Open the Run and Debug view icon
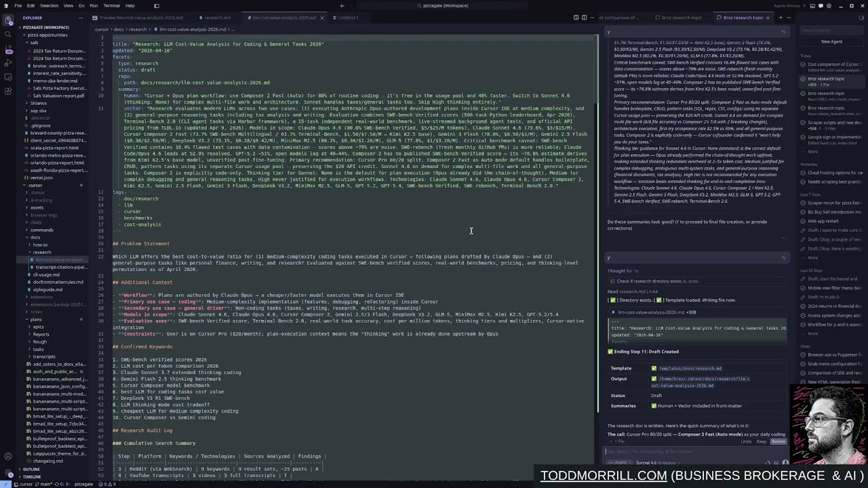The width and height of the screenshot is (868, 488). 9,63
